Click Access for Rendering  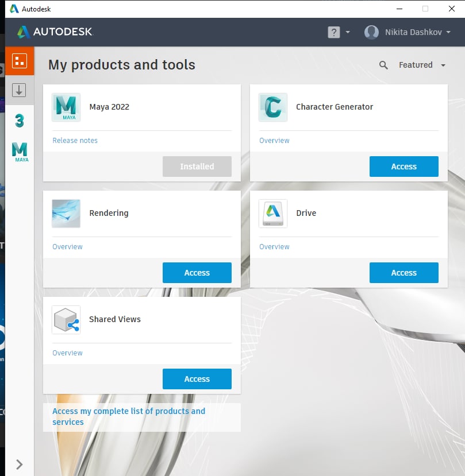point(197,273)
